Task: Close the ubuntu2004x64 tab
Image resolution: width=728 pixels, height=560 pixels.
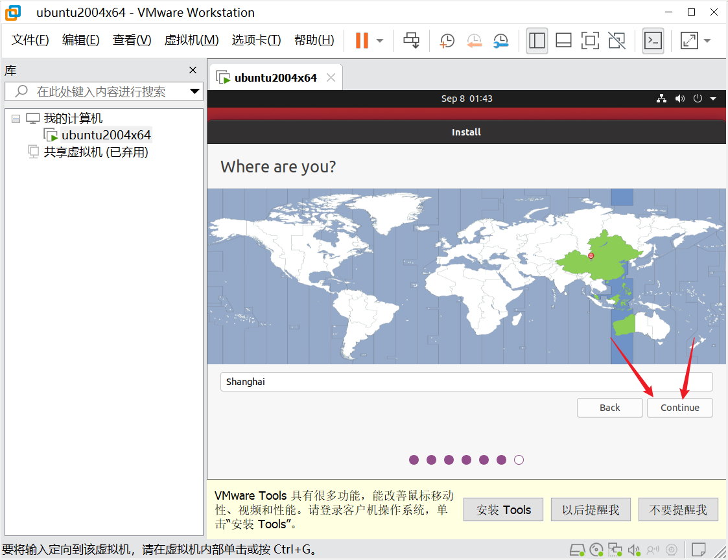Action: pos(331,78)
